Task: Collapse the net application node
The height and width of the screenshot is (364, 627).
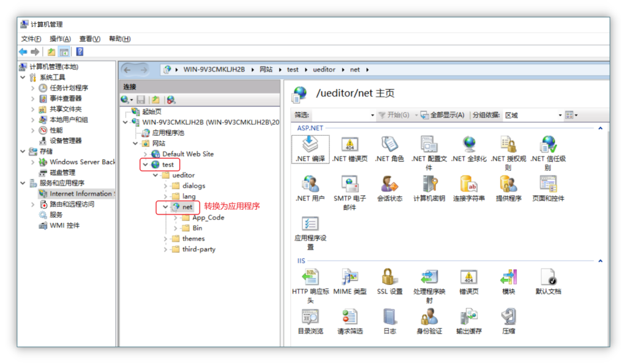Action: (165, 207)
